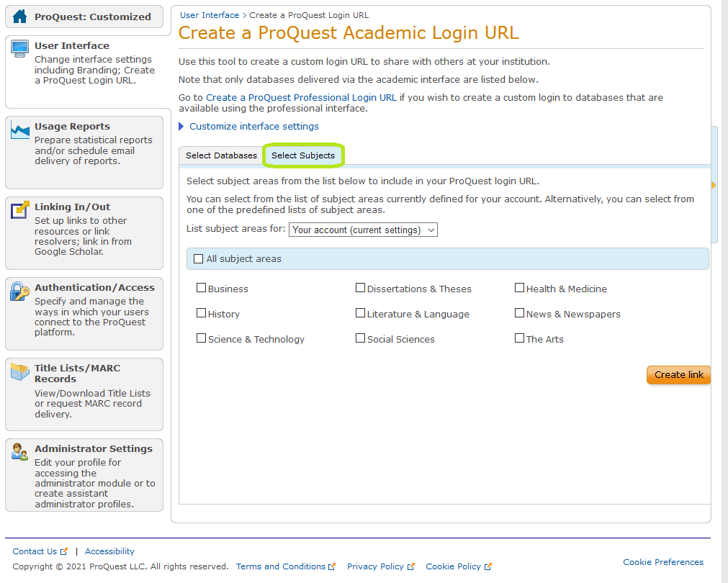Viewport: 728px width, 583px height.
Task: Check the Science & Technology checkbox
Action: (201, 338)
